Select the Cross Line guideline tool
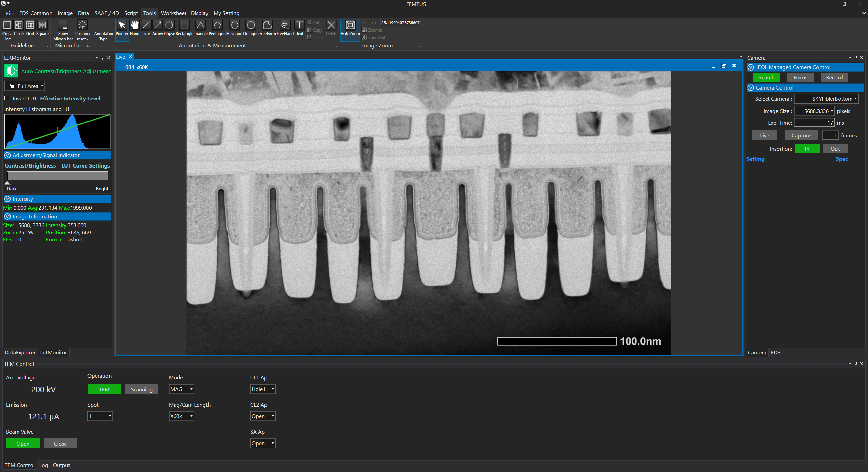Viewport: 868px width, 472px height. pos(7,26)
